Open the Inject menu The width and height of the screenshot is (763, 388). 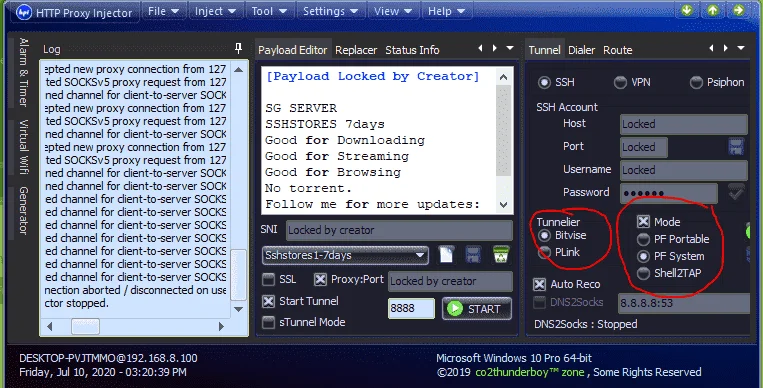[215, 11]
